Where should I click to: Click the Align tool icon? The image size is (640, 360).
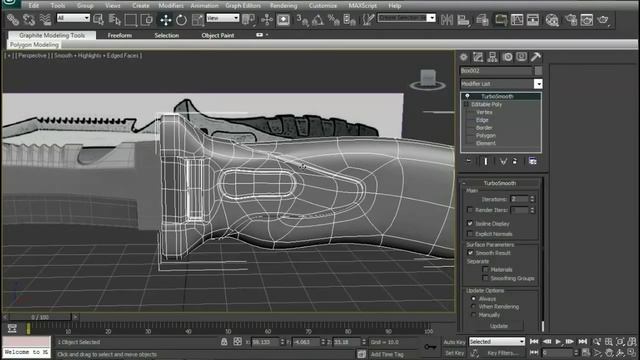point(463,19)
